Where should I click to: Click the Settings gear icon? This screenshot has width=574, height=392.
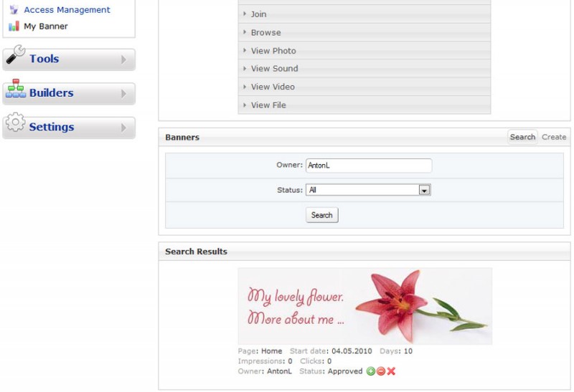click(x=15, y=123)
